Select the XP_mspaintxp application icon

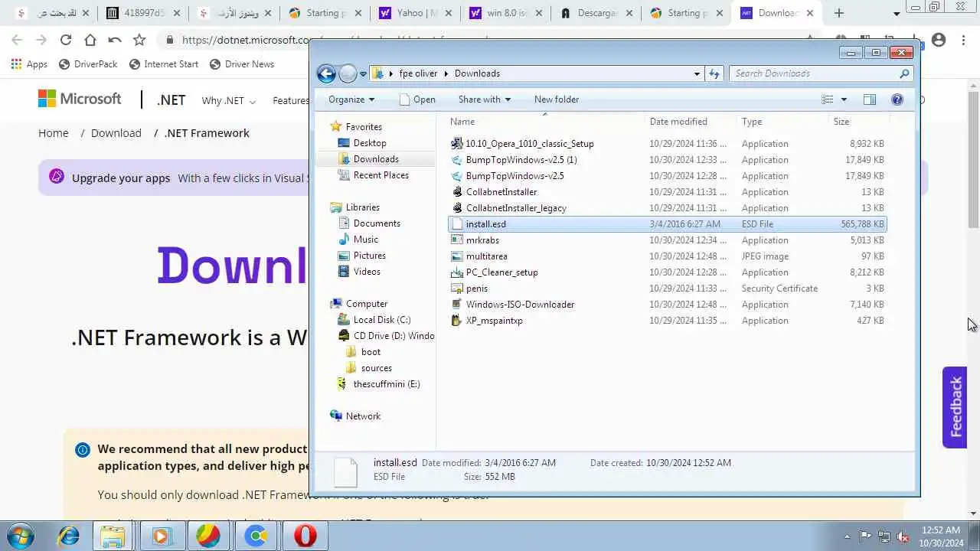click(x=457, y=321)
